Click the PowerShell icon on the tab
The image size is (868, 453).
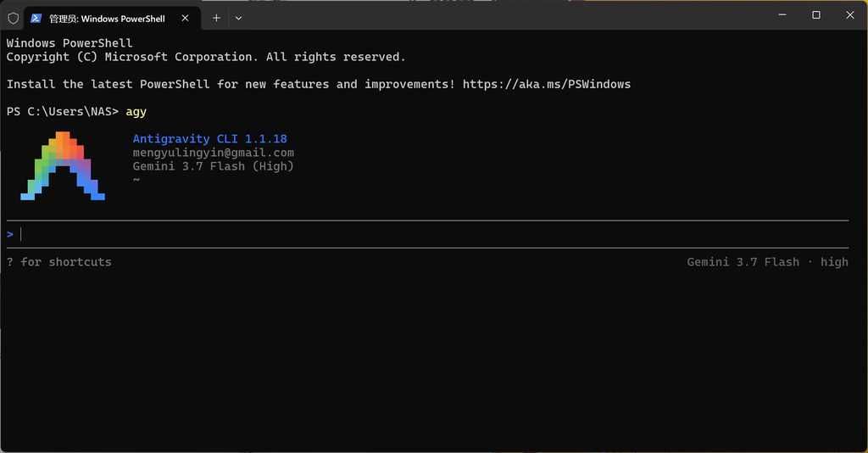[36, 19]
